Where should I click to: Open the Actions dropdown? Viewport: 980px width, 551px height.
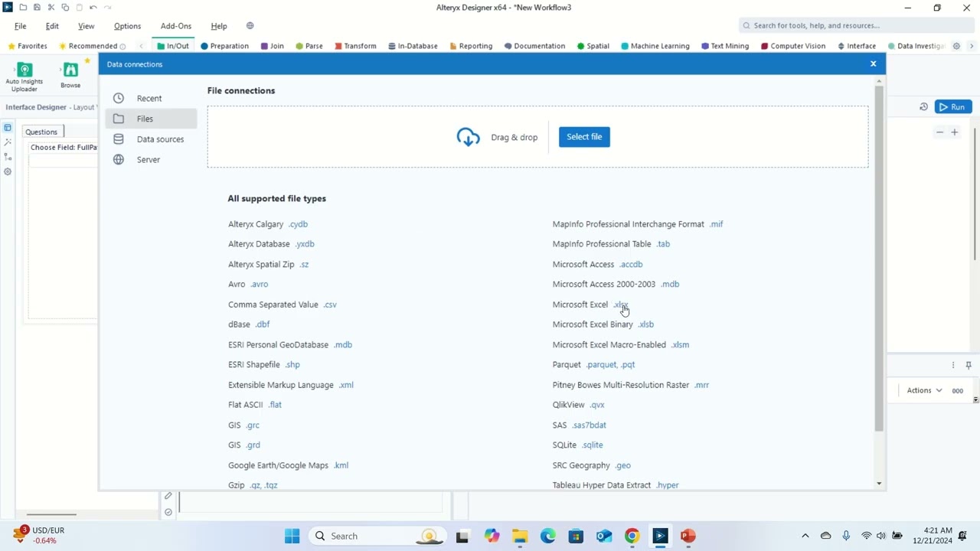(x=924, y=390)
